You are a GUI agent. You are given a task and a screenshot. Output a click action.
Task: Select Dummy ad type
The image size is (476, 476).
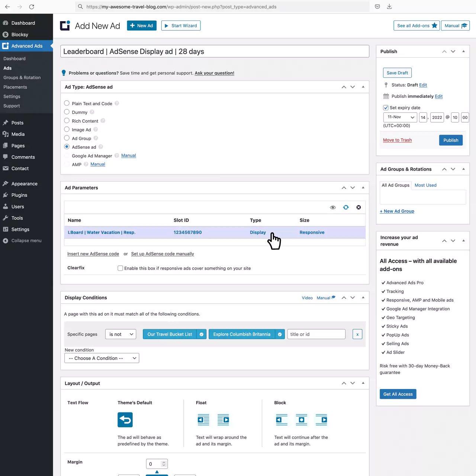click(67, 112)
